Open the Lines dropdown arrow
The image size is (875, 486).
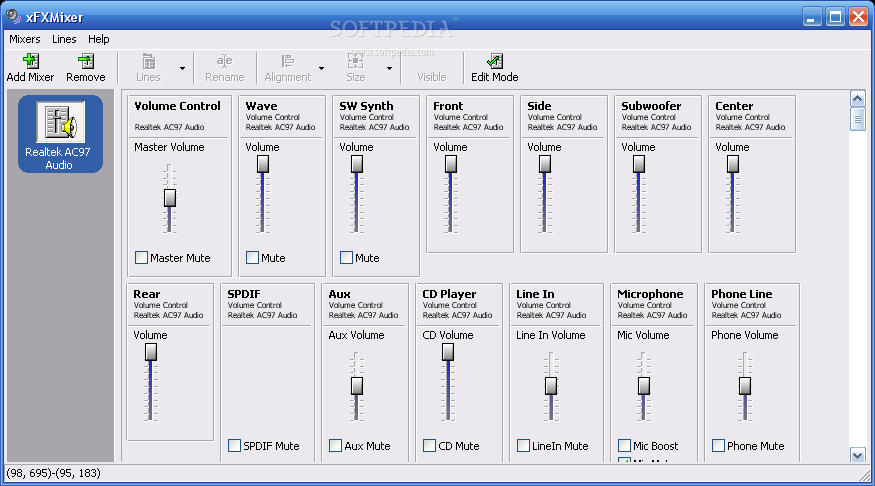pyautogui.click(x=182, y=68)
